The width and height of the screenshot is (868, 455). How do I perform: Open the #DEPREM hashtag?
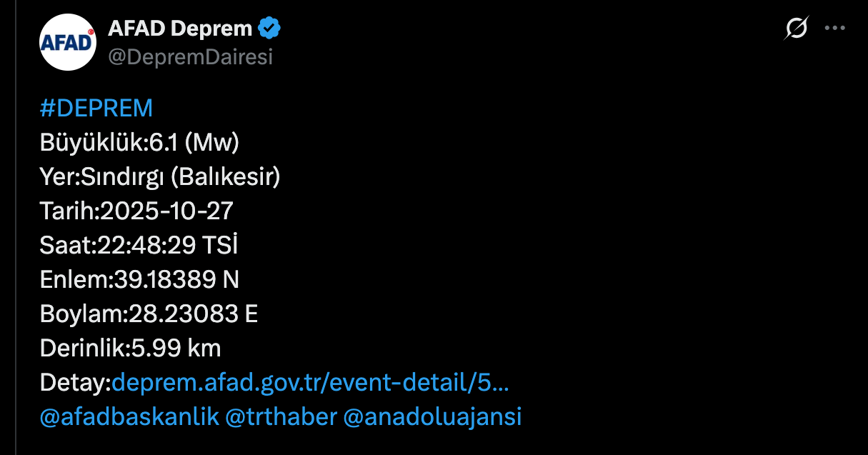96,108
